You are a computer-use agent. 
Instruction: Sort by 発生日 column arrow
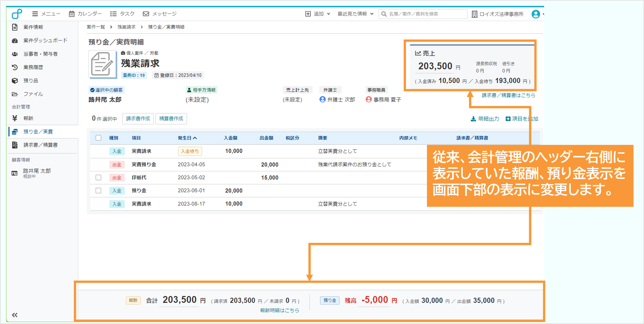coord(195,138)
